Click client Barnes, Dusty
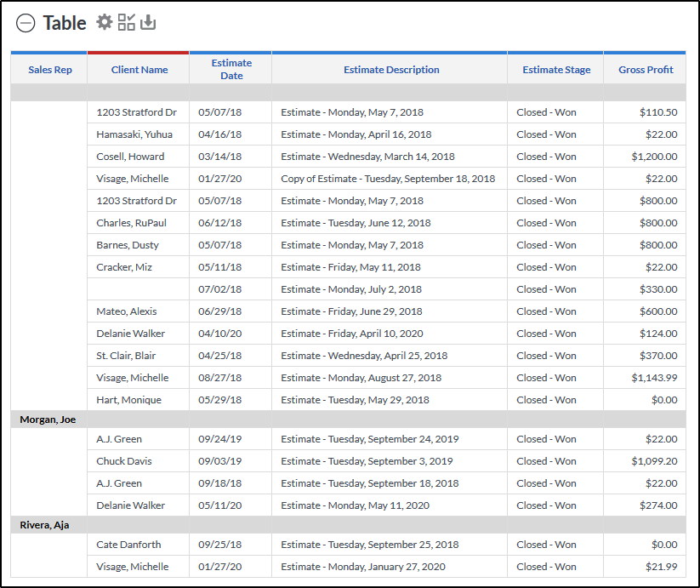This screenshot has height=588, width=700. (128, 245)
